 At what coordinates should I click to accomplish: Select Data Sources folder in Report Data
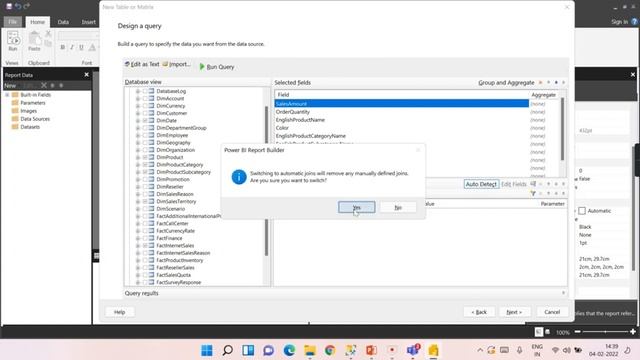click(35, 119)
